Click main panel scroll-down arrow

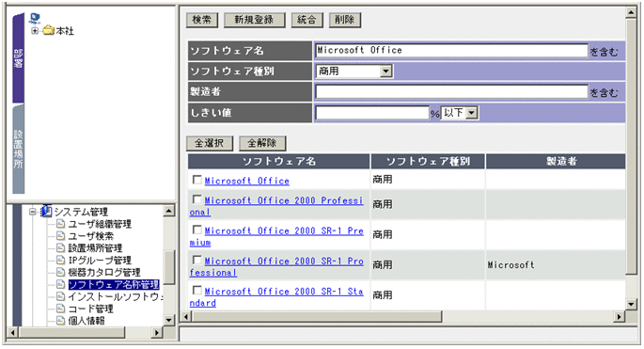point(631,304)
